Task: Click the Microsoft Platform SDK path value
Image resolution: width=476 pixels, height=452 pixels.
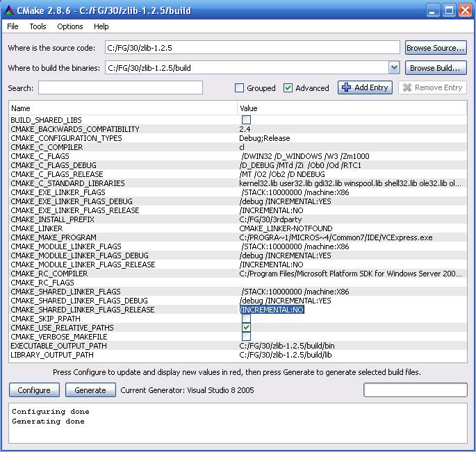Action: click(350, 274)
